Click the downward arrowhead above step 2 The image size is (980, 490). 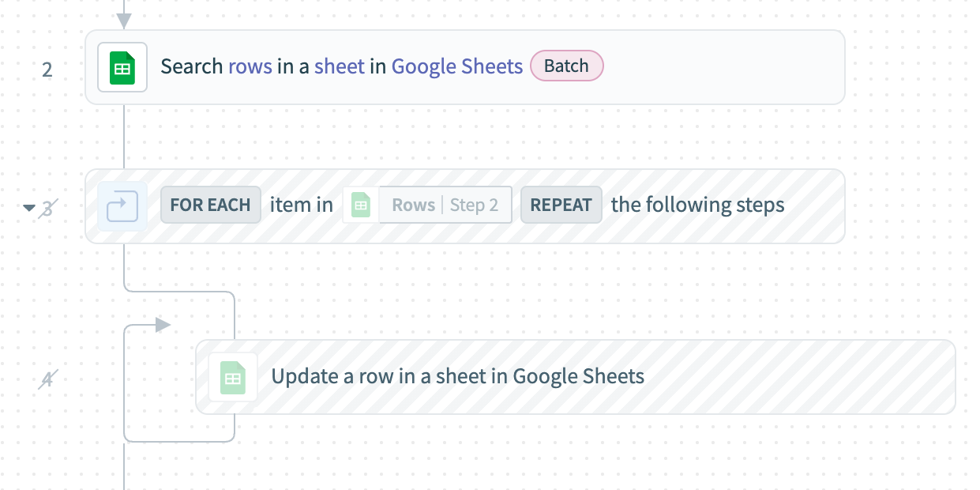(124, 21)
